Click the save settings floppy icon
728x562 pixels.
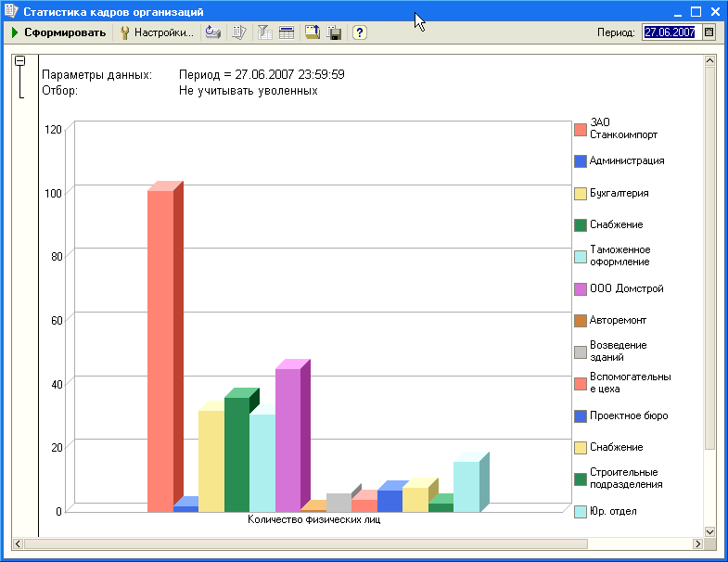pyautogui.click(x=334, y=32)
